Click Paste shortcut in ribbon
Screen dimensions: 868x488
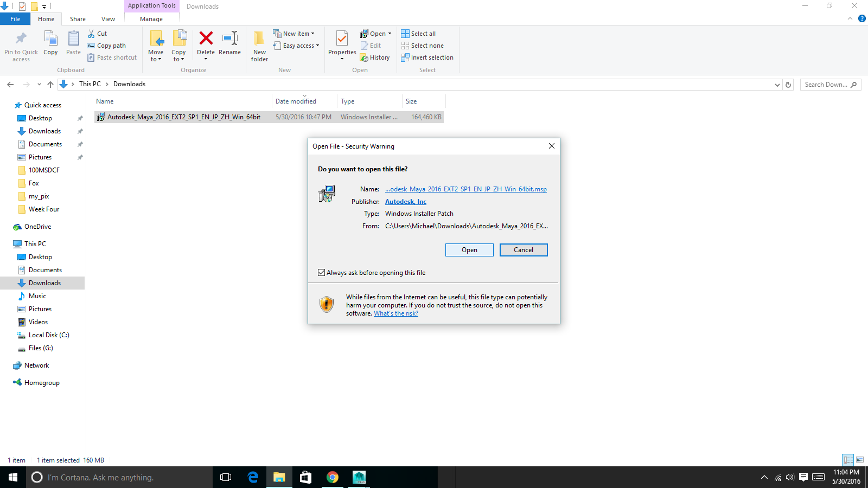(112, 57)
